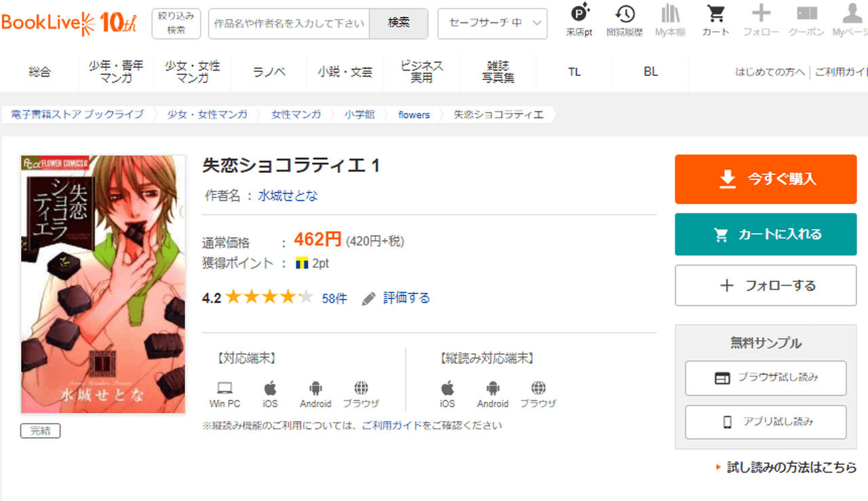
Task: Open the author link 水城せとな
Action: coord(288,196)
